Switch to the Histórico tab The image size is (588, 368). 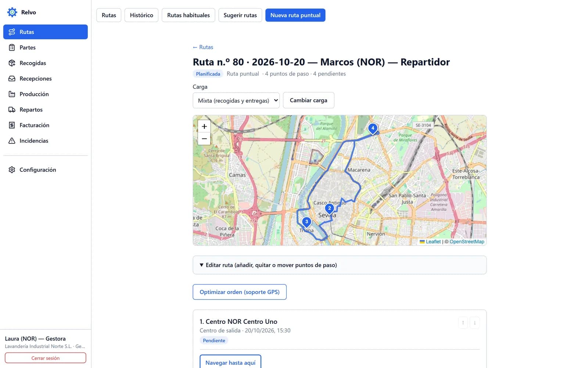click(141, 15)
